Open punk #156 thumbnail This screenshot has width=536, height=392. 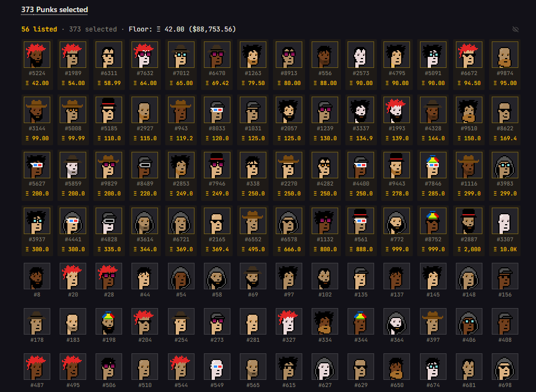coord(505,276)
